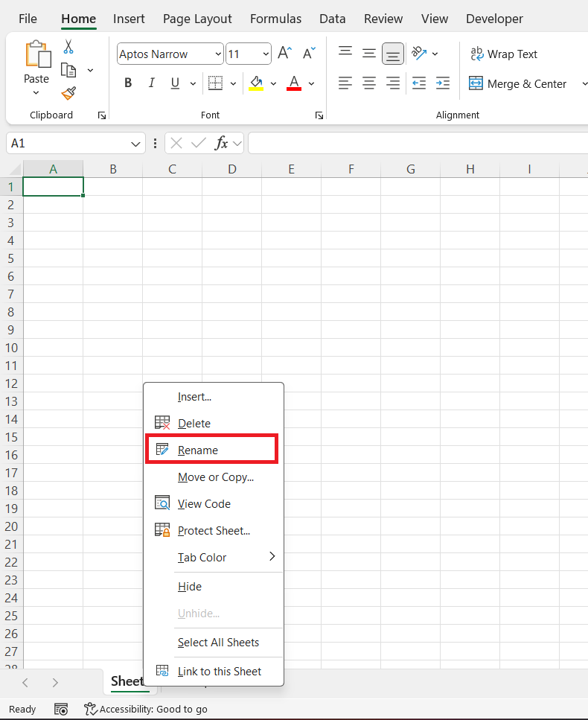
Task: Click the macro recording status bar icon
Action: click(61, 709)
